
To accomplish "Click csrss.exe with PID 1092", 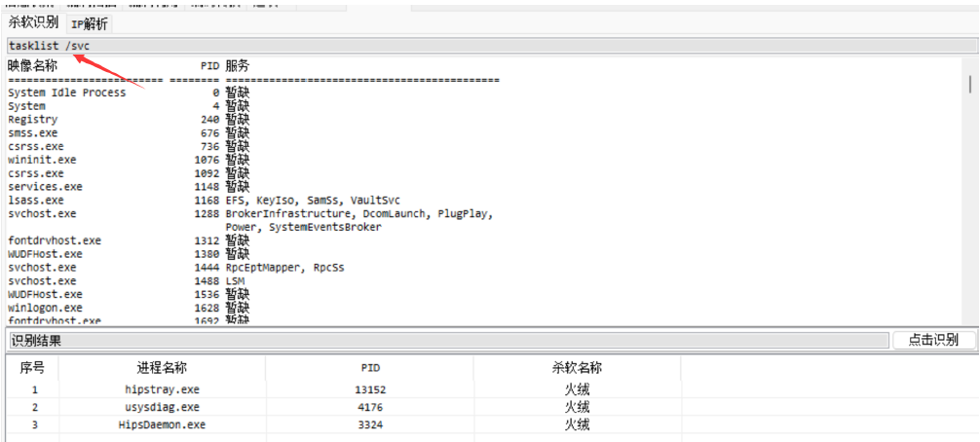I will click(129, 173).
